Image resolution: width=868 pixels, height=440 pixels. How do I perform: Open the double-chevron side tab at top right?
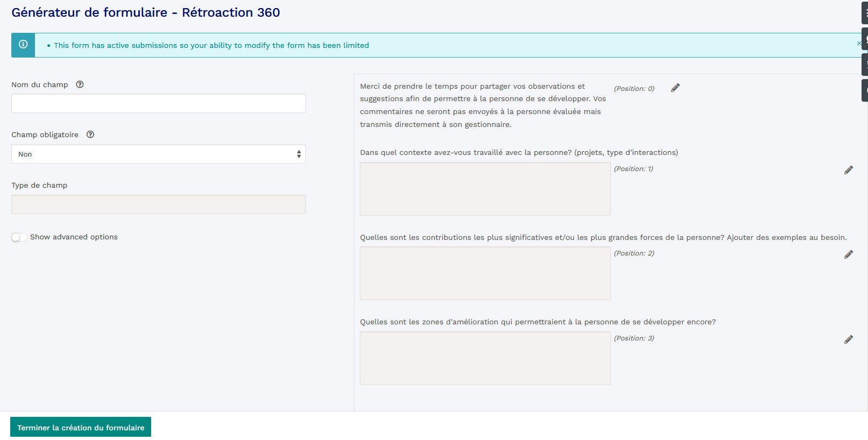click(865, 13)
